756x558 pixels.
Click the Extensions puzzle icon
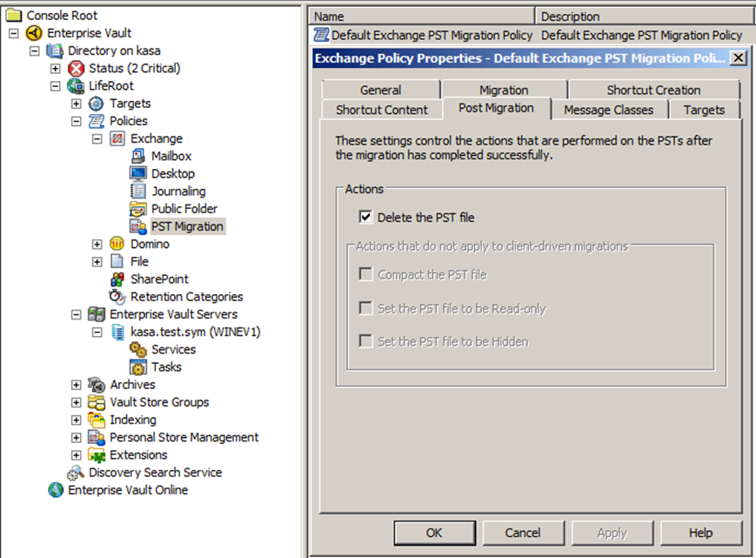point(96,454)
